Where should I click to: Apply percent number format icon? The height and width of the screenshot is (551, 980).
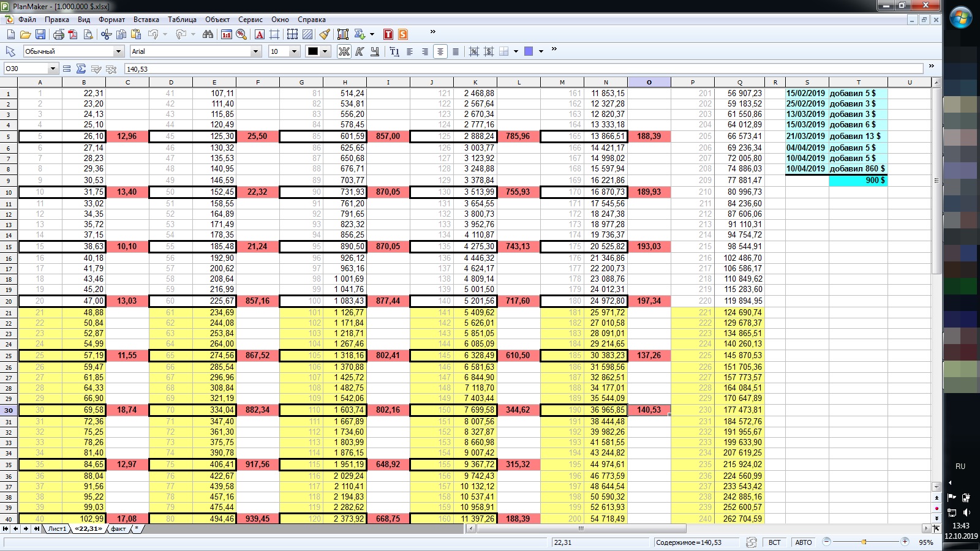(x=241, y=34)
